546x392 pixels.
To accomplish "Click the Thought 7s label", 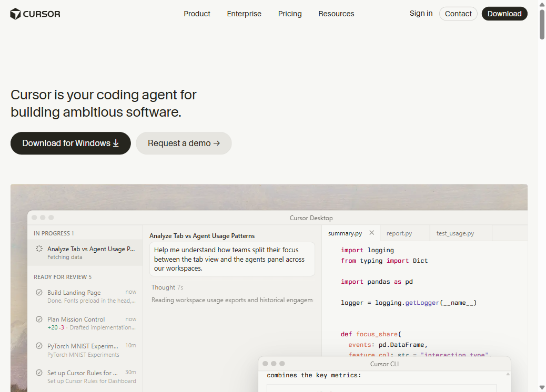I will (x=167, y=287).
